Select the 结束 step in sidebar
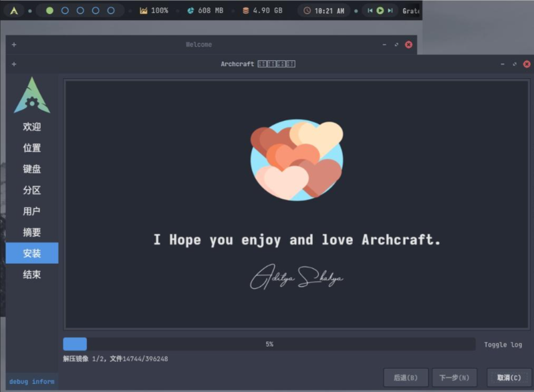 [32, 274]
